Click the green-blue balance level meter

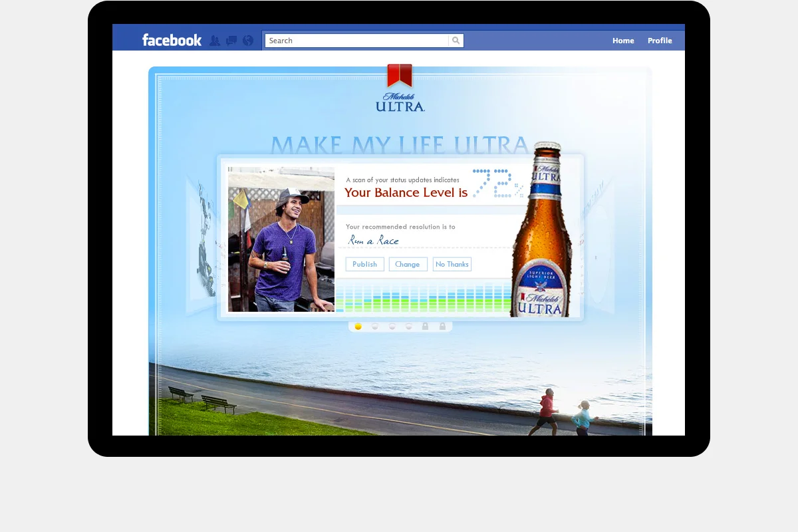pyautogui.click(x=424, y=297)
